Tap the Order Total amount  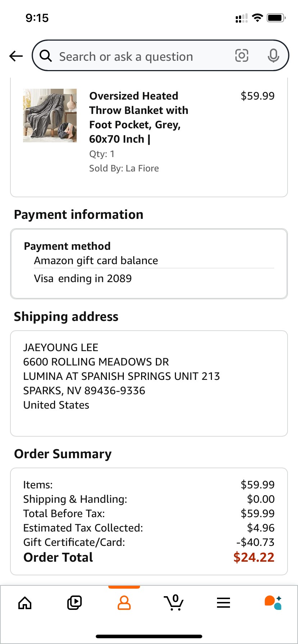pos(254,557)
